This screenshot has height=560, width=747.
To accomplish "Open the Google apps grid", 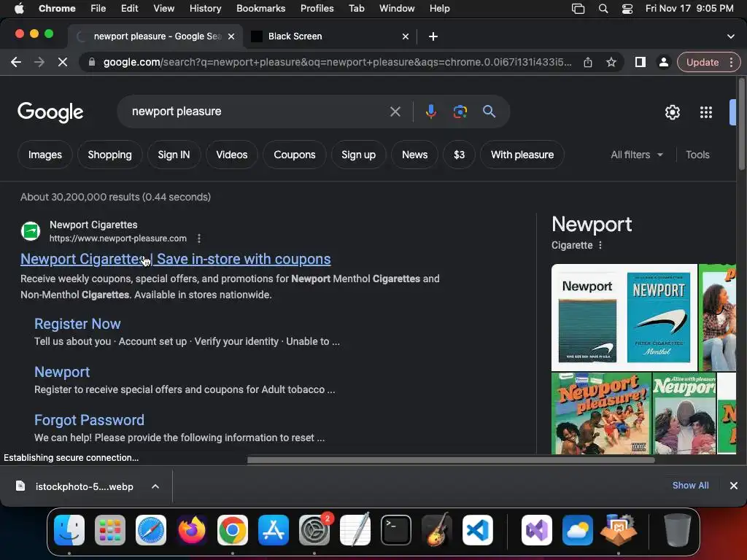I will (706, 112).
